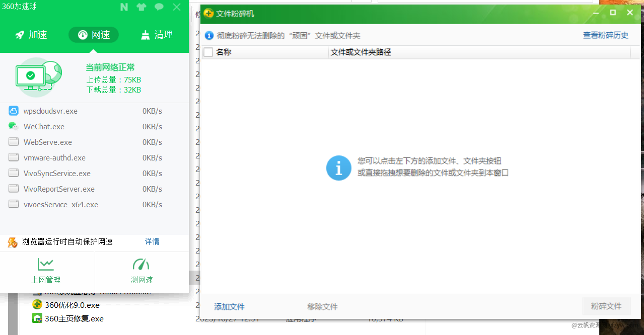This screenshot has height=335, width=644.
Task: Open the skin (shirt) icon in 360加速球
Action: [141, 7]
